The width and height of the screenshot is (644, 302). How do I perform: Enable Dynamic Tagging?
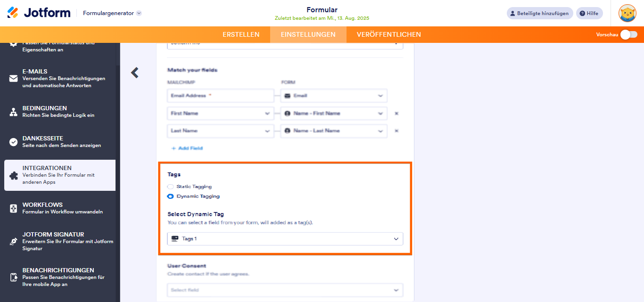170,196
